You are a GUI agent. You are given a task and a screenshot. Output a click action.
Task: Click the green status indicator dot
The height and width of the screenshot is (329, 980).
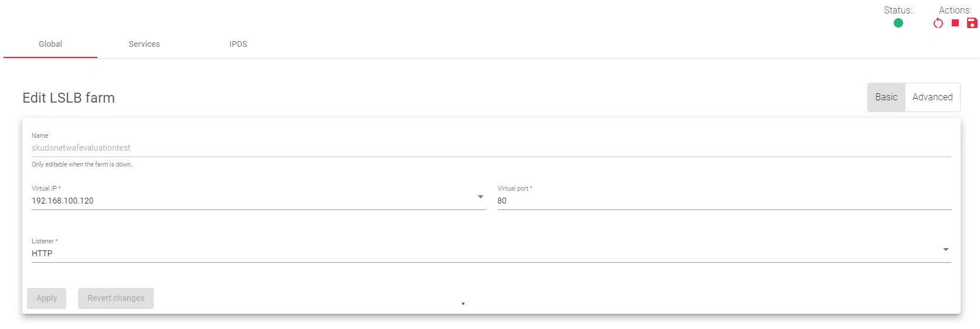coord(898,23)
